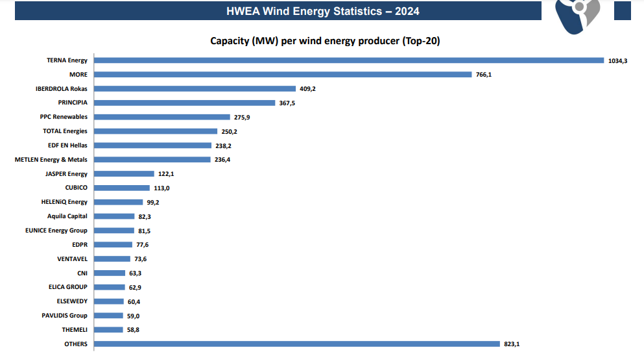Select the ELSEWEDY bar
The width and height of the screenshot is (644, 352).
tap(109, 301)
